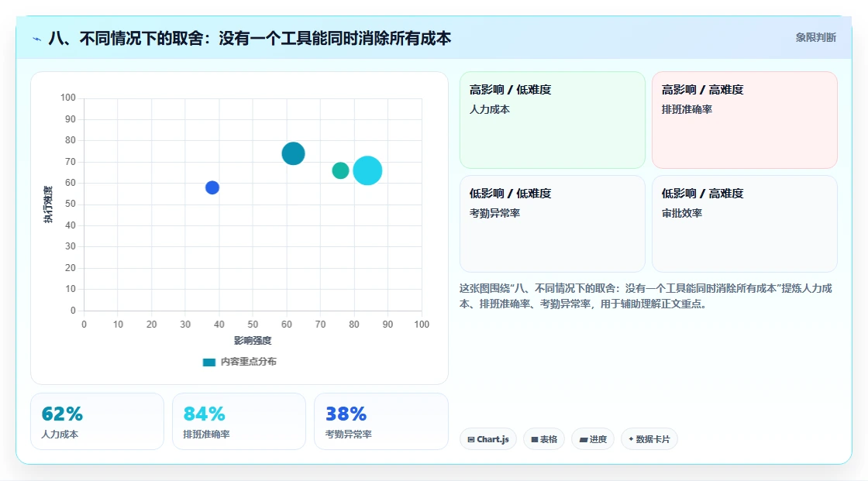Viewport: 868px width, 481px height.
Task: Click the 执行难度 y-axis title
Action: (48, 204)
